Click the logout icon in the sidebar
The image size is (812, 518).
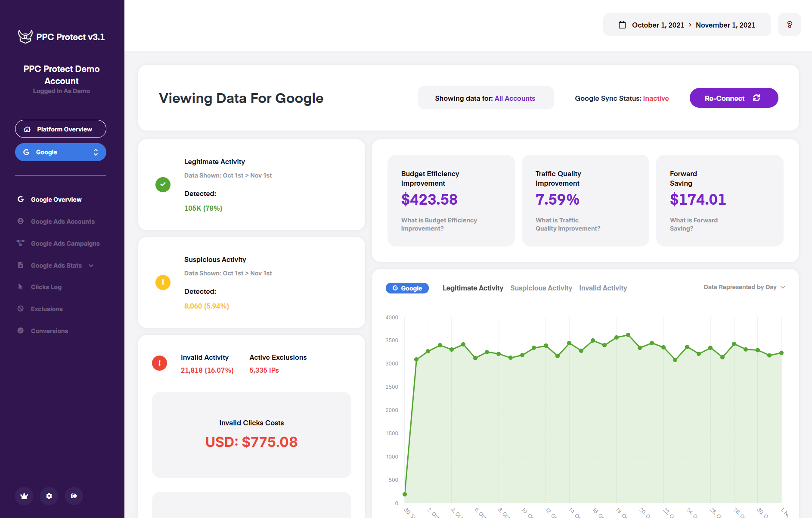pos(74,496)
